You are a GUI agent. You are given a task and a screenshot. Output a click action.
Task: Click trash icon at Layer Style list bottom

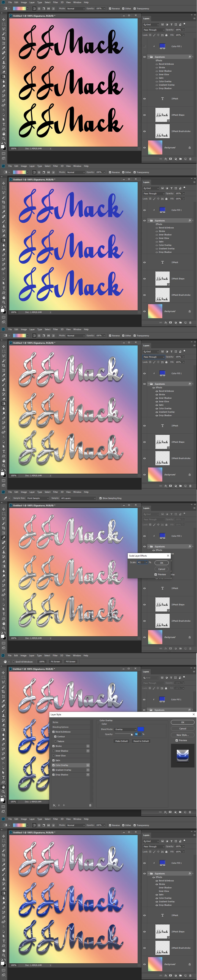point(90,805)
